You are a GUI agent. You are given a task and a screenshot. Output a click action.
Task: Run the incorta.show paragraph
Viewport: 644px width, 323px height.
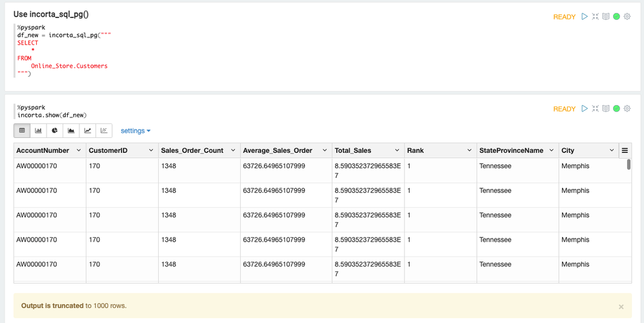585,109
